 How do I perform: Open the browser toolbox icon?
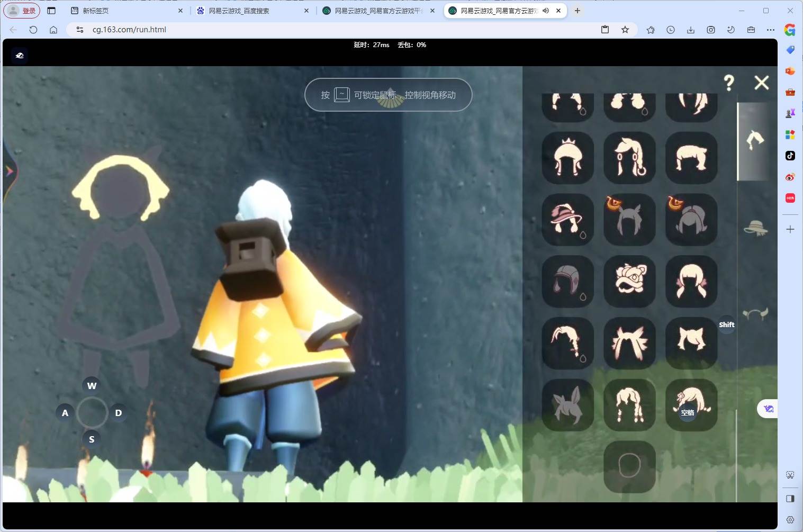click(x=751, y=30)
